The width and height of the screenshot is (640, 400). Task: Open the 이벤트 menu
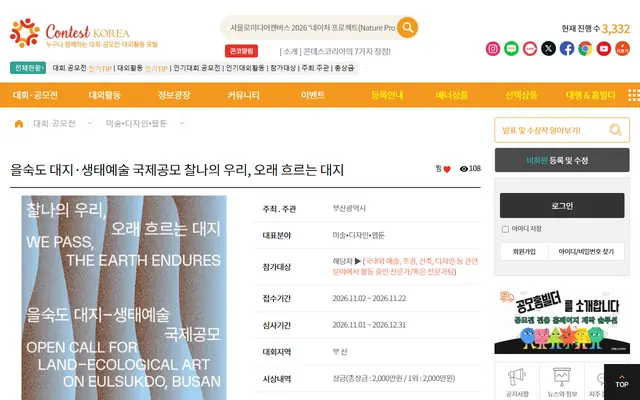click(x=313, y=95)
